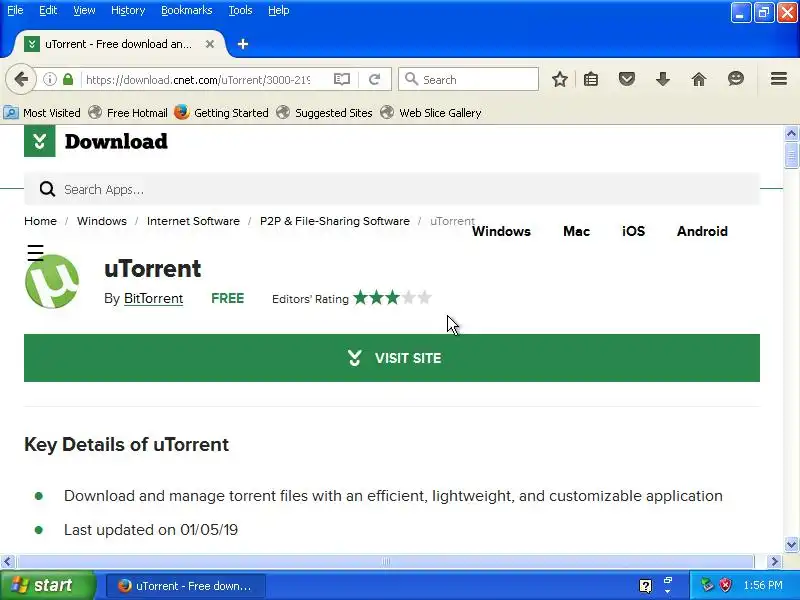Screen dimensions: 800x600
Task: Click the Most Visited bookmarks icon
Action: click(x=11, y=112)
